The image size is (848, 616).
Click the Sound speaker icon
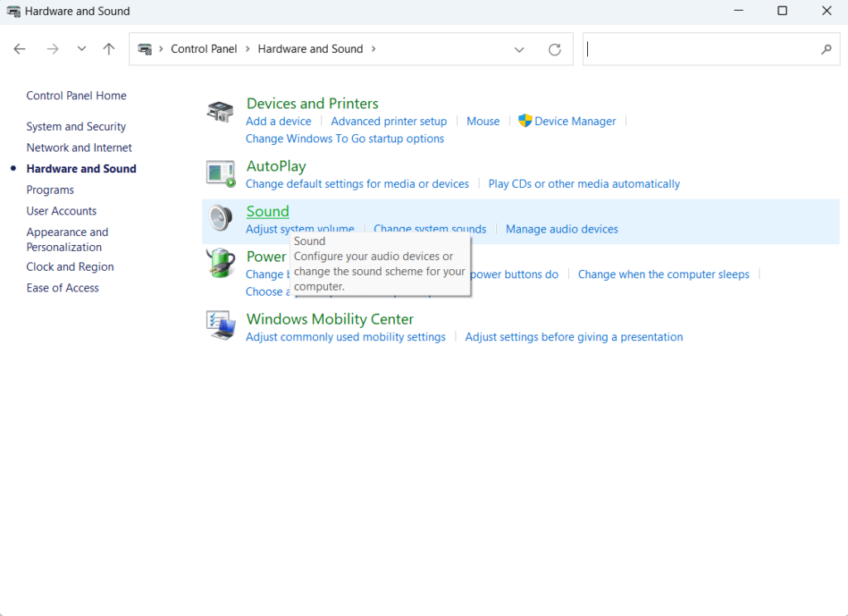tap(220, 219)
